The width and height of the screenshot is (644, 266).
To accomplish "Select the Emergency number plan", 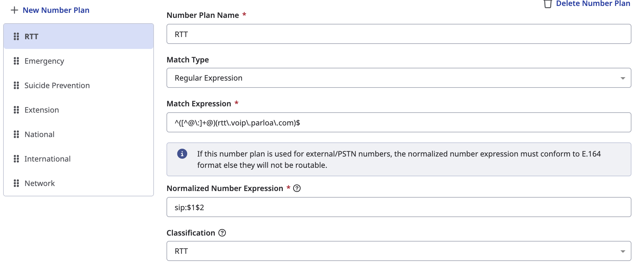I will 44,61.
